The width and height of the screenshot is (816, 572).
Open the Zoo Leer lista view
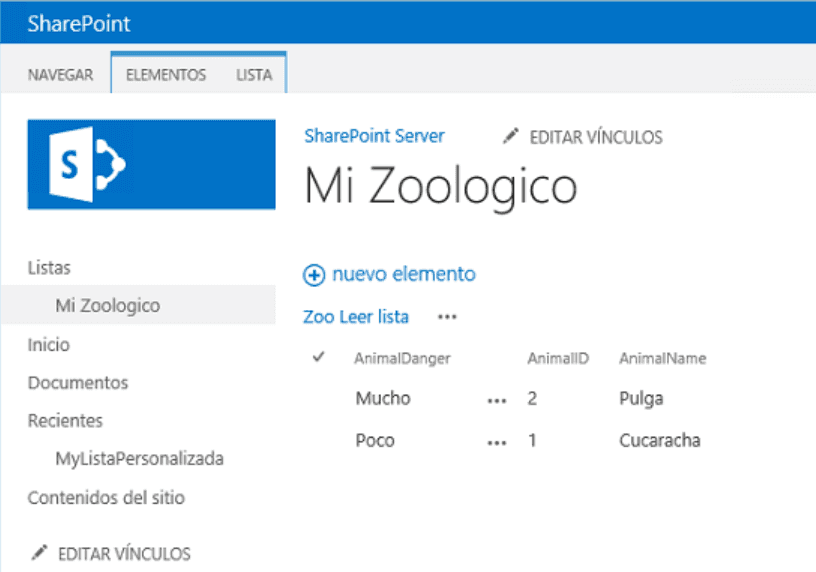(x=356, y=316)
